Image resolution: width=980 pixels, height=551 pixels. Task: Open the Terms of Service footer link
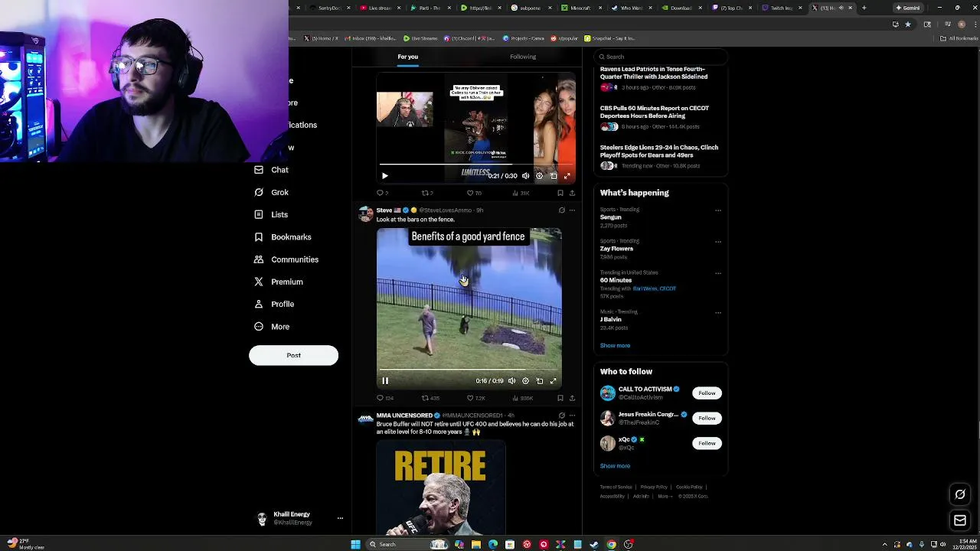click(x=616, y=487)
